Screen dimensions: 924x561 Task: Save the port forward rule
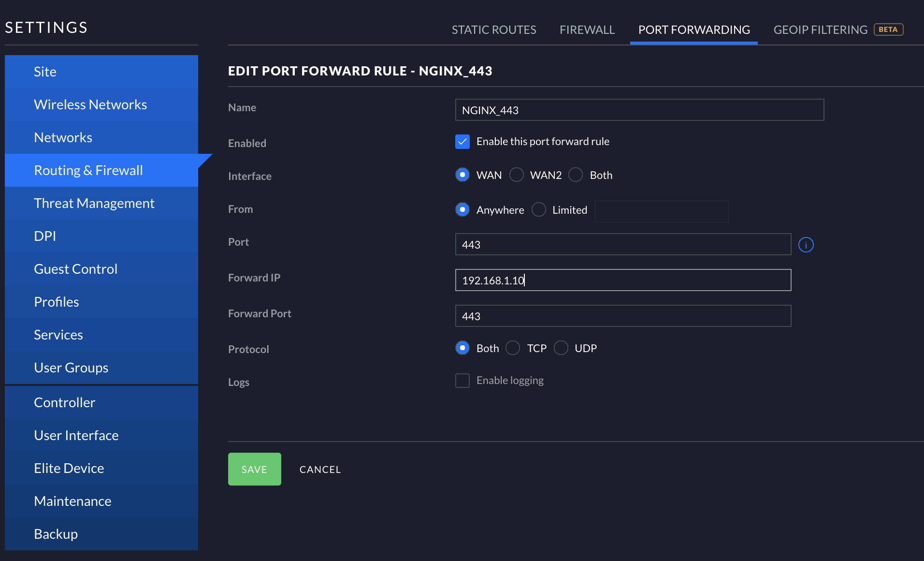click(x=254, y=469)
